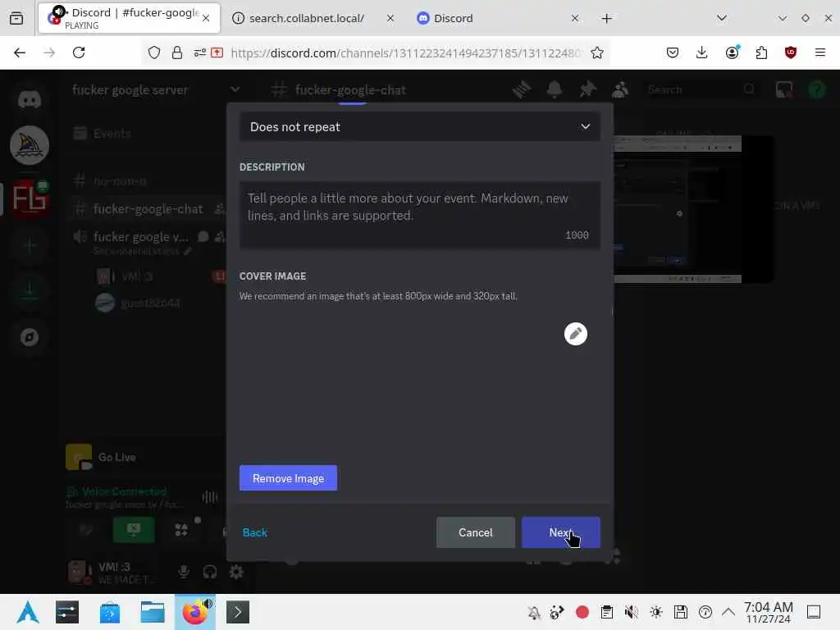Toggle headphones deafen in user panel
This screenshot has width=840, height=630.
click(210, 572)
